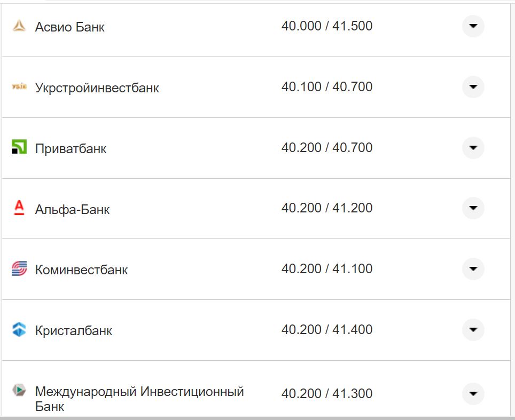Expand Международный Инвестиционный Банк details
The width and height of the screenshot is (515, 420).
473,393
